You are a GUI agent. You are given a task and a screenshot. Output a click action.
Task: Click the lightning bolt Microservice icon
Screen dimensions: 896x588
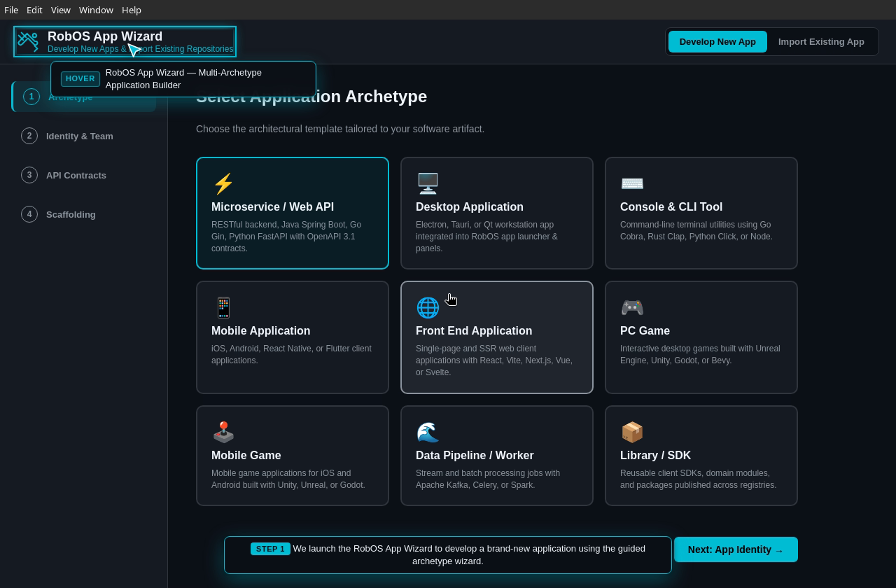pos(223,184)
